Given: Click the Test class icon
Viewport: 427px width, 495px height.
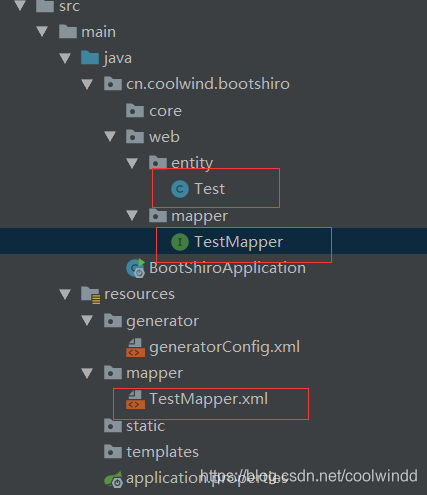Looking at the screenshot, I should coord(180,189).
